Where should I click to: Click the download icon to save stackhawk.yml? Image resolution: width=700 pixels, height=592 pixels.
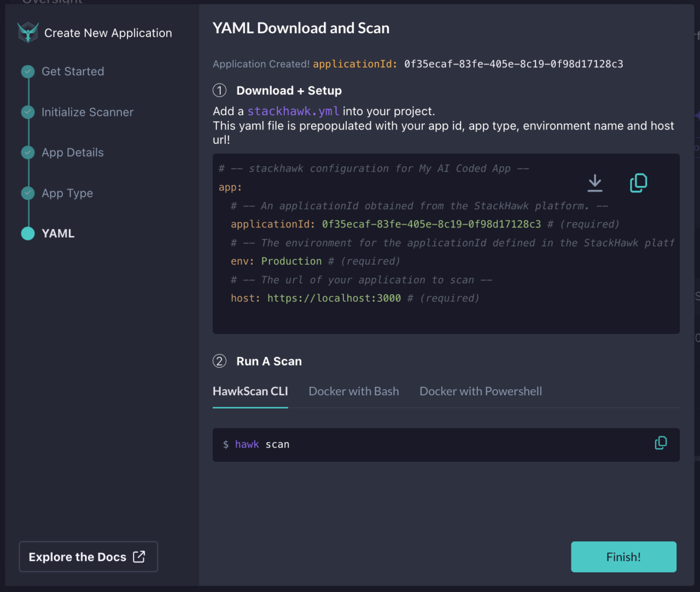(594, 183)
